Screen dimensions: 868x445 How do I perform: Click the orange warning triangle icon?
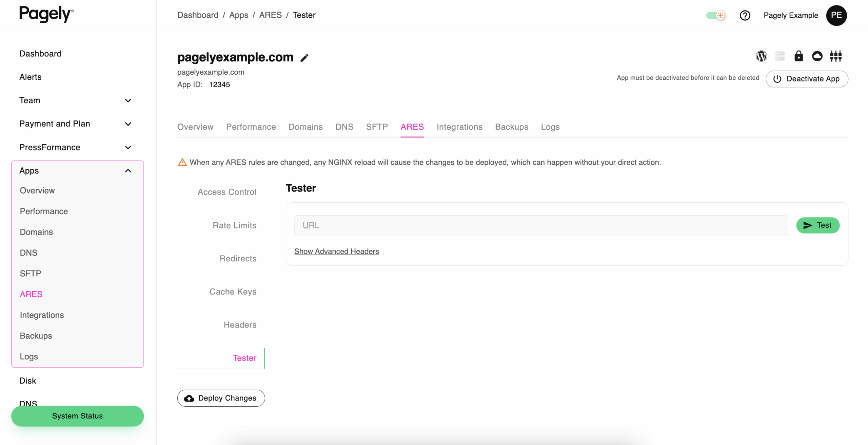pyautogui.click(x=182, y=162)
